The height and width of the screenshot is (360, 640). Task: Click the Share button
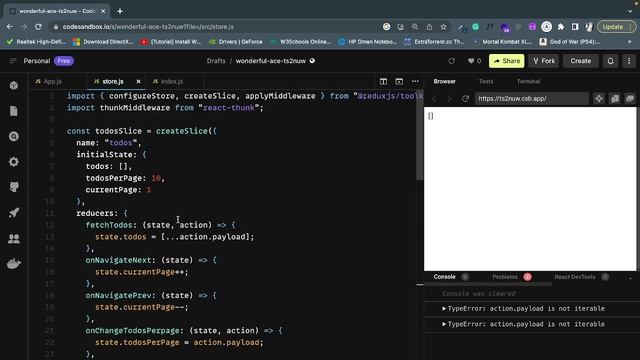(507, 61)
